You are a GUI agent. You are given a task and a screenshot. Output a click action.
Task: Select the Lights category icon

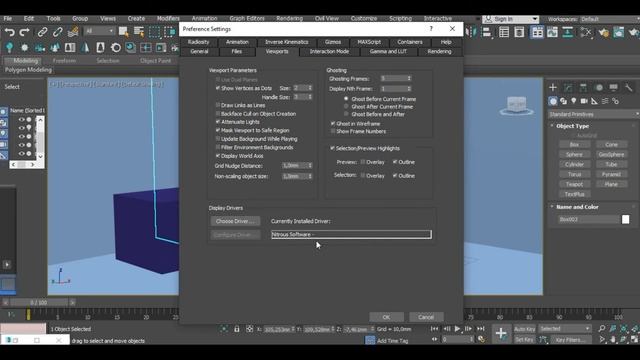tap(574, 101)
